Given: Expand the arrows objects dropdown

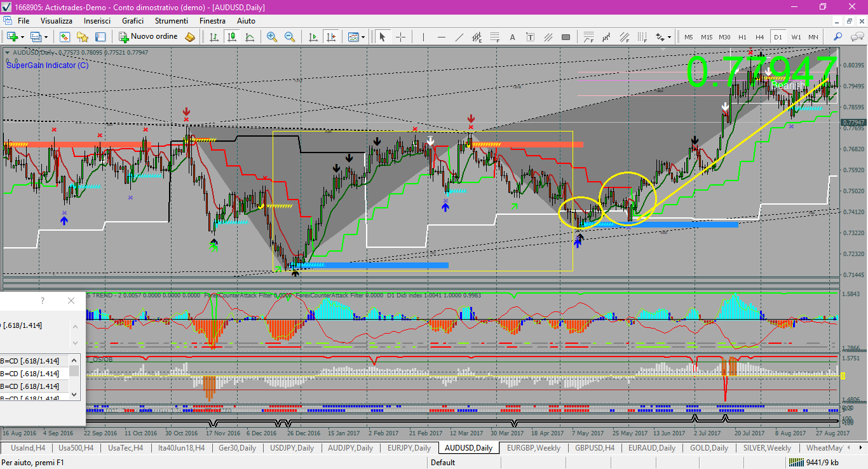Looking at the screenshot, I should click(669, 37).
